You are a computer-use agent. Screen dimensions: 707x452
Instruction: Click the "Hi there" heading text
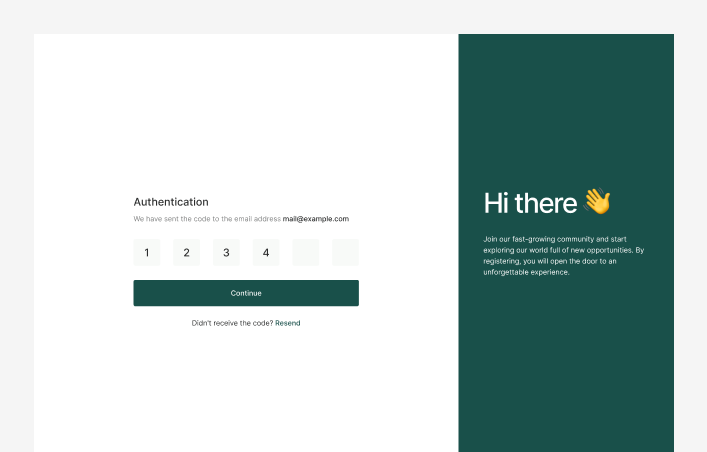coord(530,203)
